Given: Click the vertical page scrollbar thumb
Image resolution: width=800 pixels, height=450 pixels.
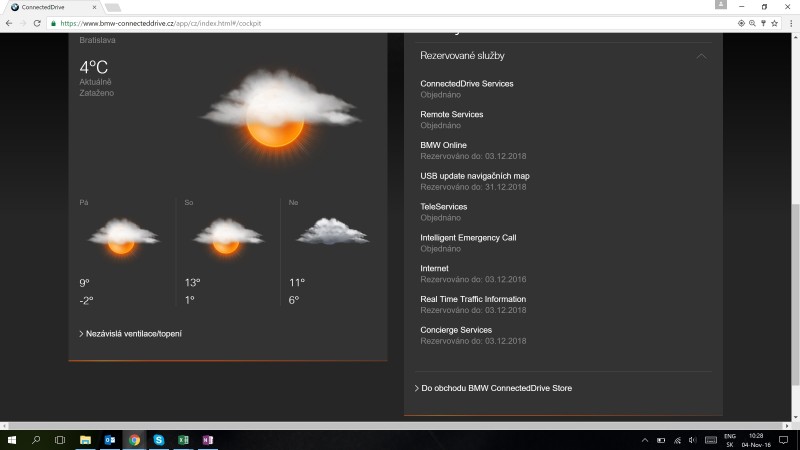Looking at the screenshot, I should coord(795,294).
